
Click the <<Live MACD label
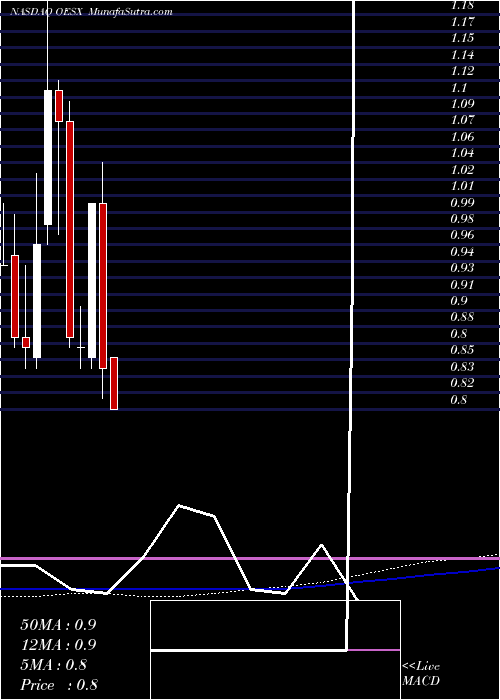pos(421,674)
